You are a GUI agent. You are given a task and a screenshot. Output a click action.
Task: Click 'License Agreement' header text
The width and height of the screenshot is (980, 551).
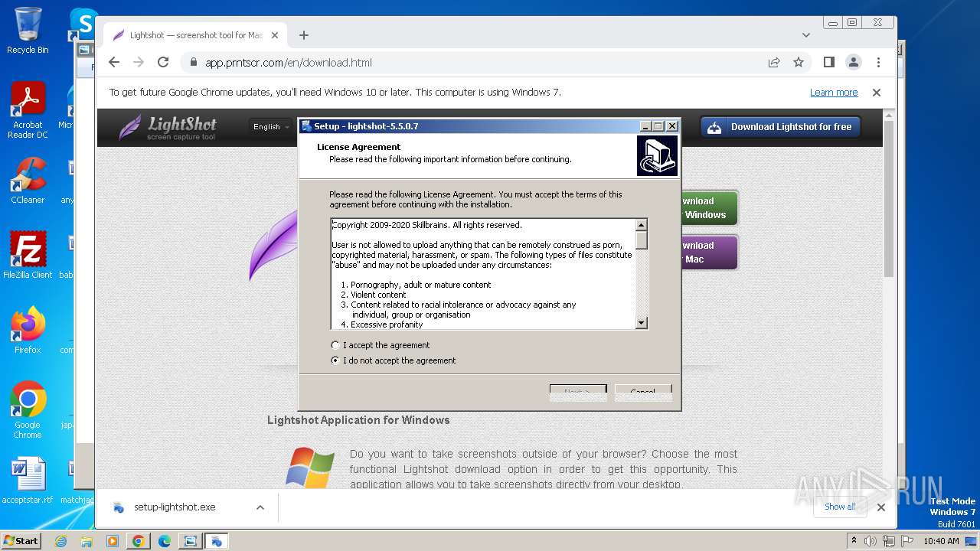358,147
